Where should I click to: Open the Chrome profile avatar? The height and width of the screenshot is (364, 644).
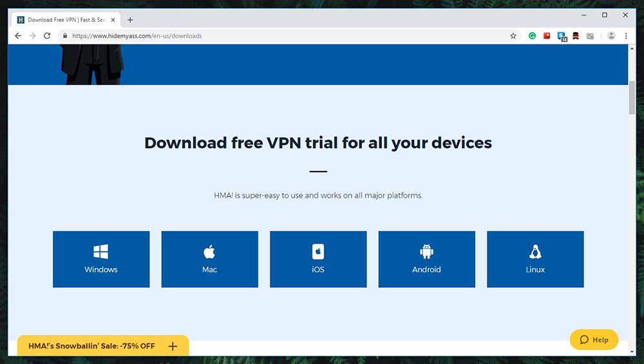(x=611, y=35)
